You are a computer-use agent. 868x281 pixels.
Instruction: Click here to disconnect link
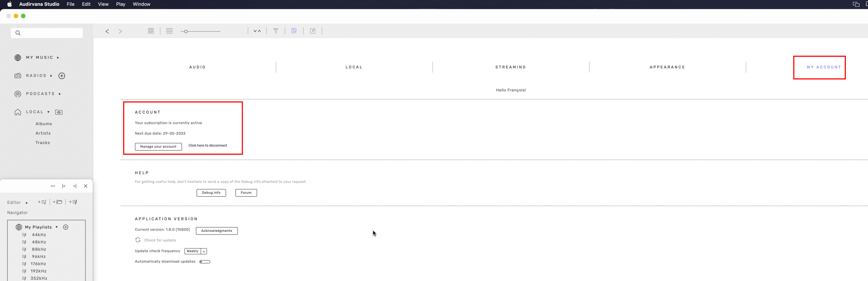208,145
